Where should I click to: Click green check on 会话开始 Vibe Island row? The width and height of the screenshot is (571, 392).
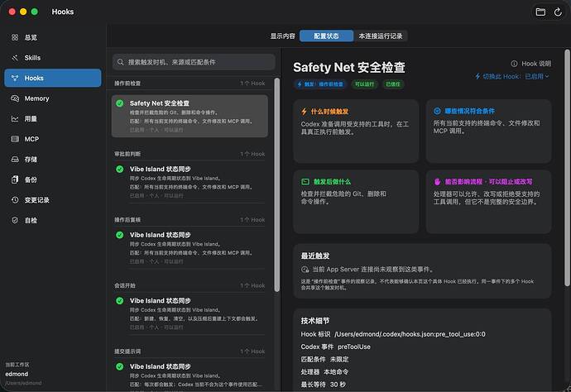pyautogui.click(x=119, y=301)
